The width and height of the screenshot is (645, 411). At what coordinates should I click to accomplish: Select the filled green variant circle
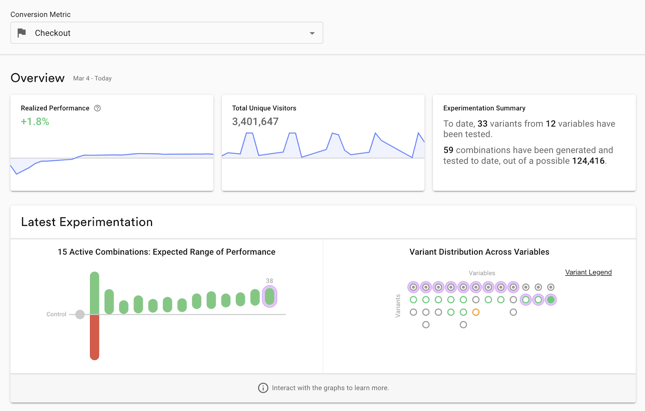[x=551, y=300]
